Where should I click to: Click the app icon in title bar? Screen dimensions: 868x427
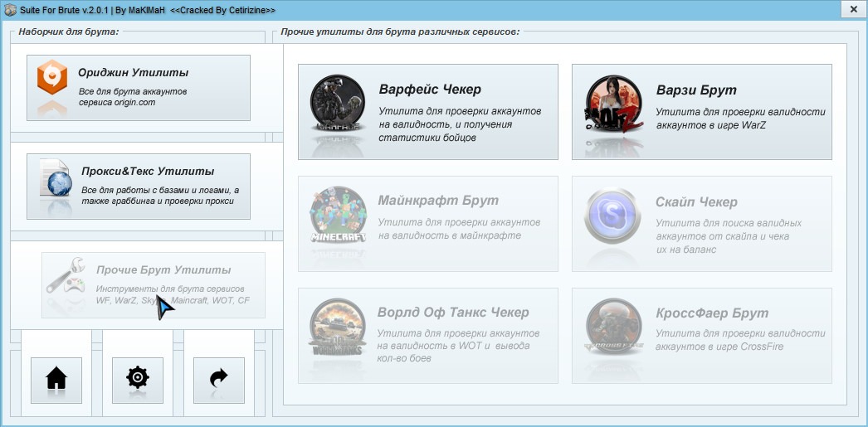click(x=10, y=10)
